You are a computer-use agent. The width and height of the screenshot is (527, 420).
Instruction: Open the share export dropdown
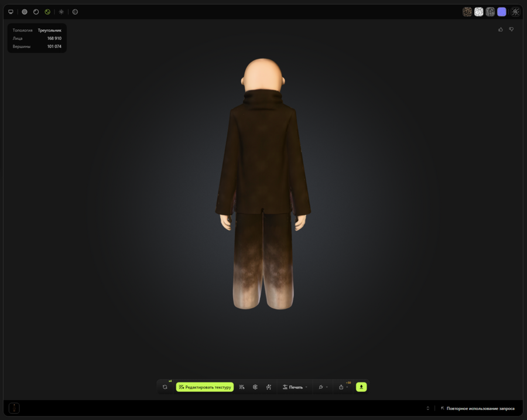[343, 387]
